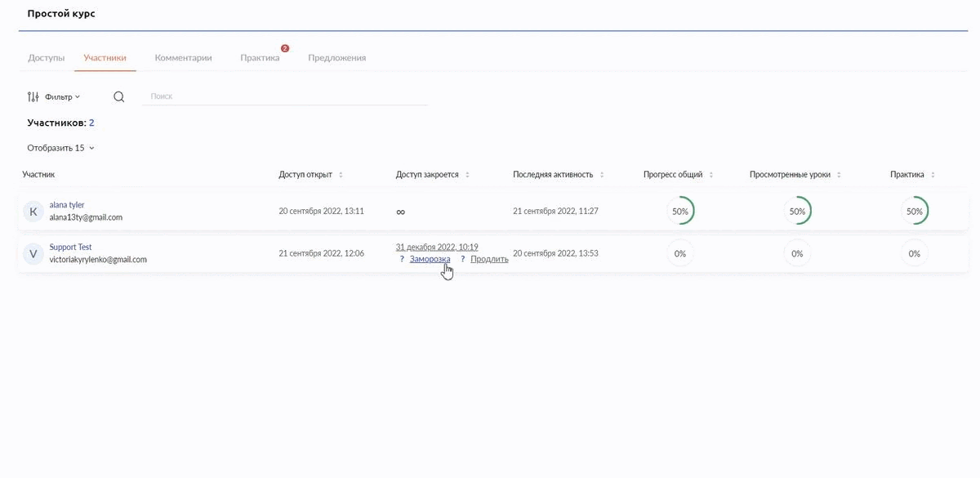This screenshot has width=980, height=478.
Task: Click the 31 декабря 2022, 10:19 date link
Action: [437, 247]
